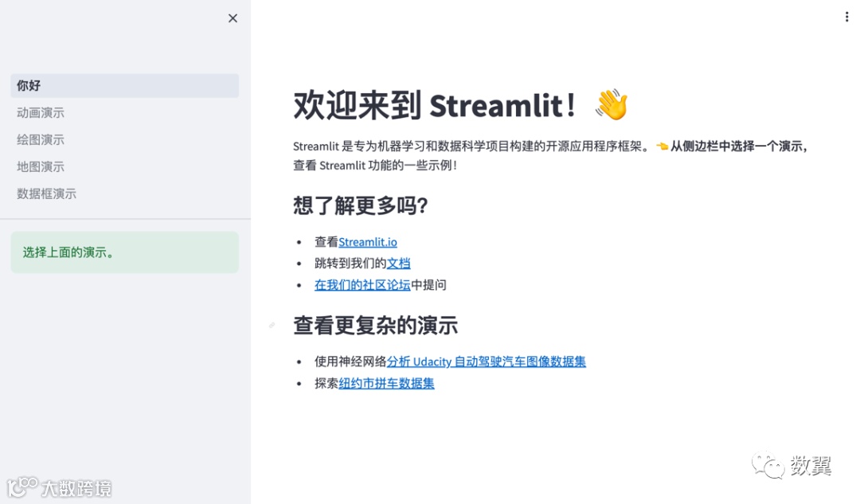Image resolution: width=860 pixels, height=504 pixels.
Task: Click the 想了解更多吗? heading
Action: (361, 205)
